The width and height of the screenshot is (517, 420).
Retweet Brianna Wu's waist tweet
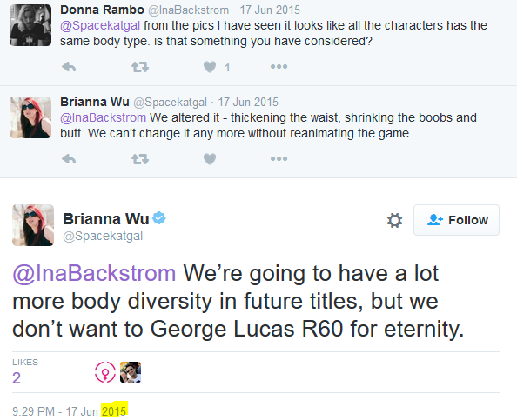(140, 159)
